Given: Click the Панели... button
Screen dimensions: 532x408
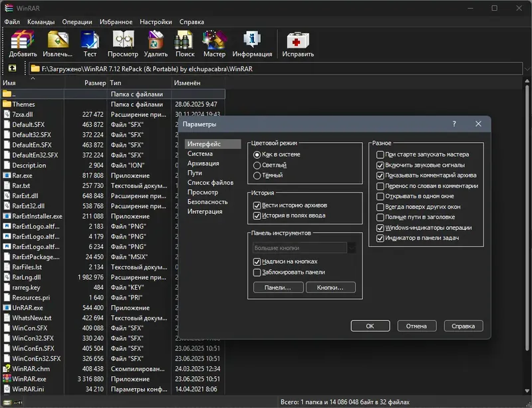Looking at the screenshot, I should click(278, 288).
